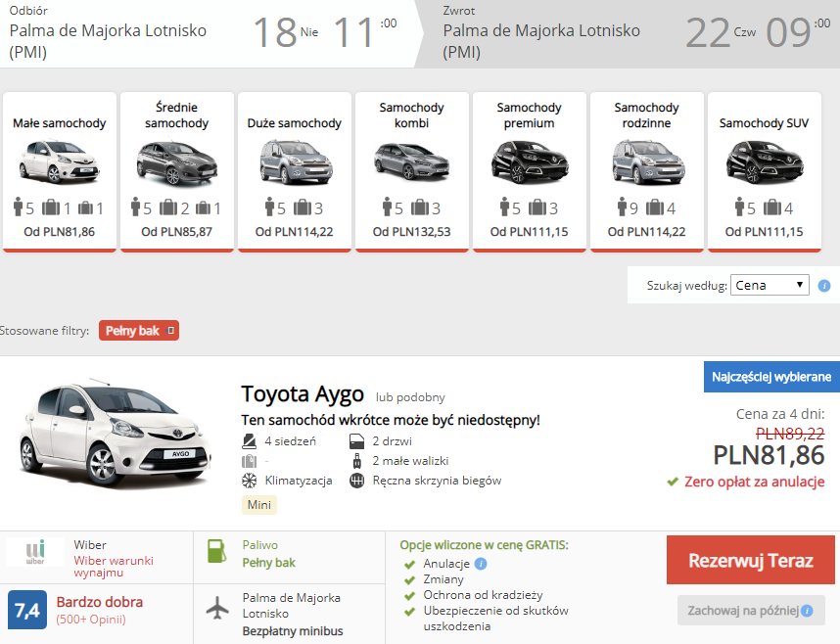Click person icon in Samochody rodzinne card
This screenshot has height=644, width=840.
pos(622,207)
